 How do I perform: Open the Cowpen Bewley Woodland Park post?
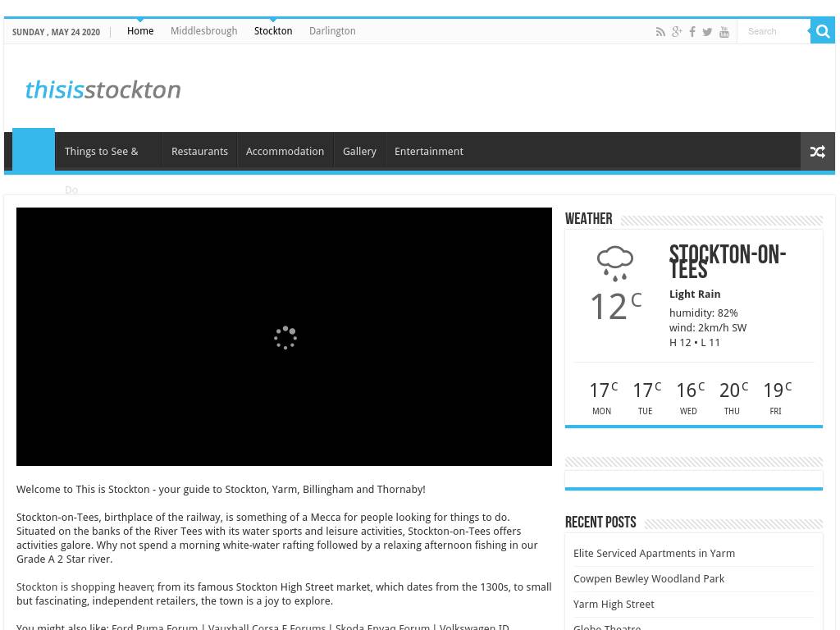pyautogui.click(x=648, y=579)
